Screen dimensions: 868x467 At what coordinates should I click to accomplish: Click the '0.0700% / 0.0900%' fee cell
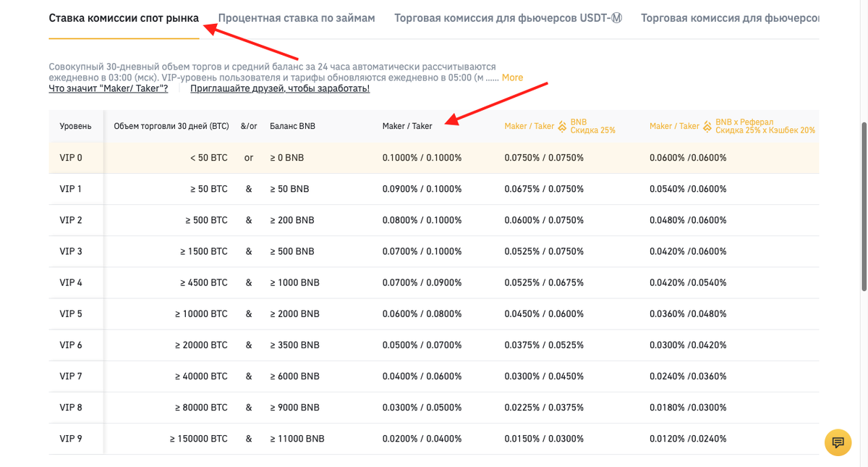[x=422, y=282]
